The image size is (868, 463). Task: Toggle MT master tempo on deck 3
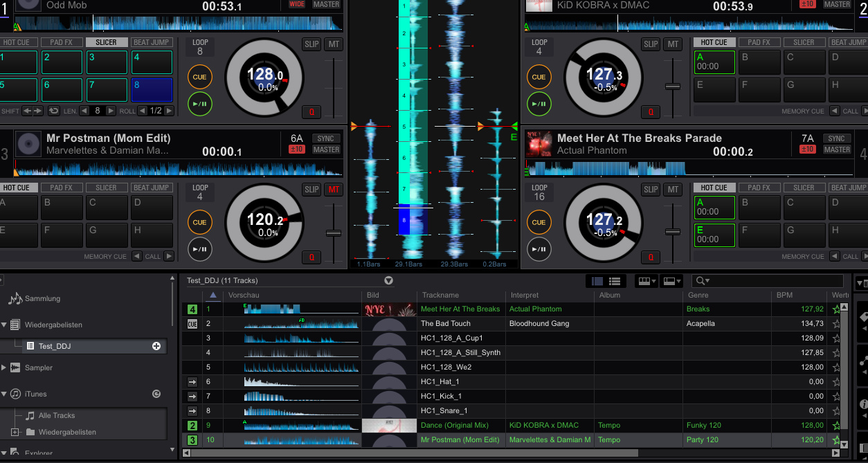click(334, 190)
